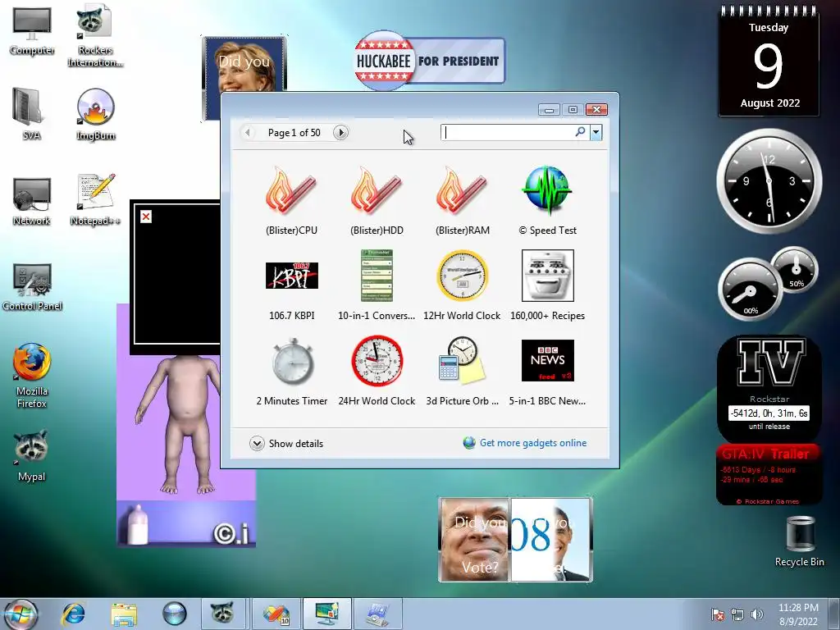This screenshot has height=630, width=840.
Task: Open the Control Panel desktop icon
Action: pyautogui.click(x=32, y=286)
